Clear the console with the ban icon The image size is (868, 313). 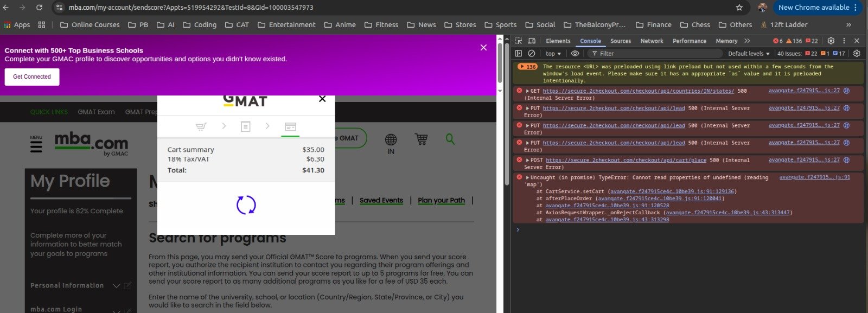pyautogui.click(x=532, y=54)
